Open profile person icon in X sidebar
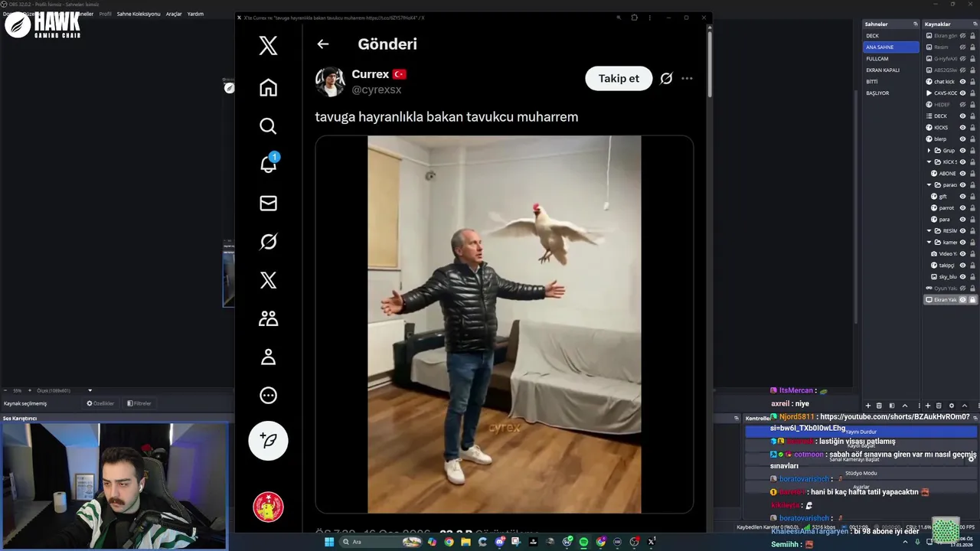Image resolution: width=980 pixels, height=551 pixels. tap(268, 357)
